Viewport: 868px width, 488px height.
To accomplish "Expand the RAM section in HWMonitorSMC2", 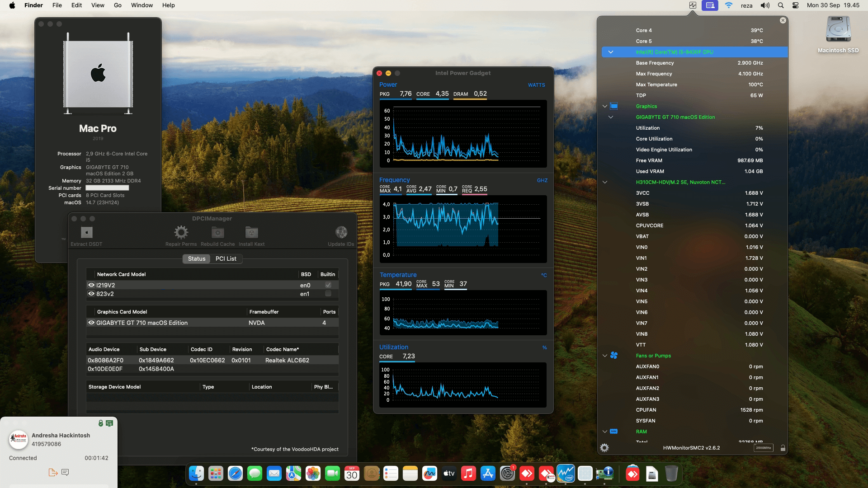I will pos(605,432).
